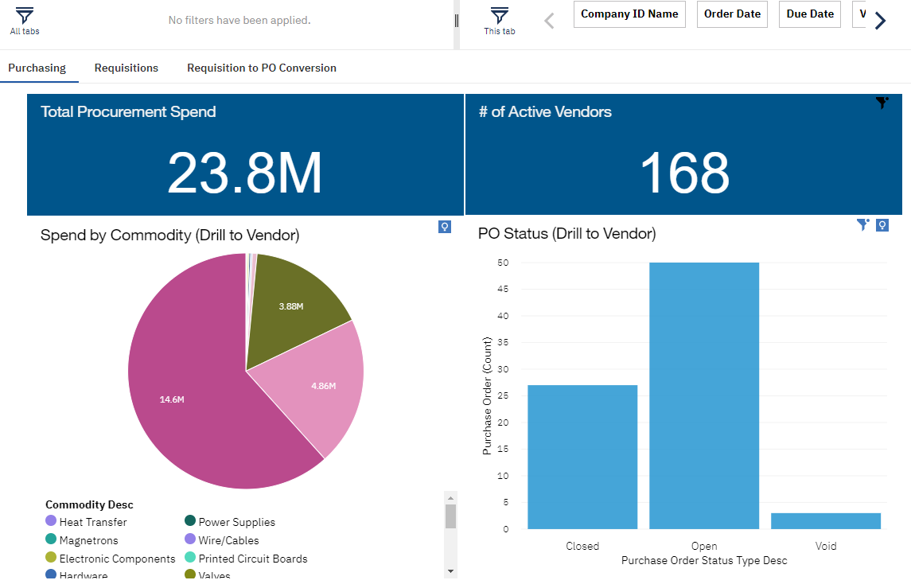This screenshot has width=911, height=588.
Task: Click the legend scrollbar down arrow
Action: (x=450, y=570)
